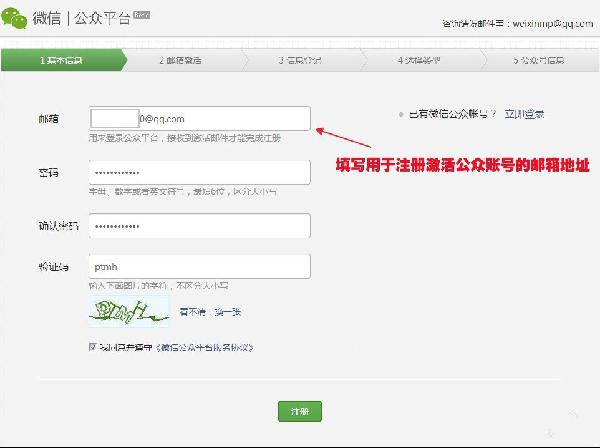Screen dimensions: 600x448
Task: Focus the 确认密码 confirm password field
Action: coord(199,226)
